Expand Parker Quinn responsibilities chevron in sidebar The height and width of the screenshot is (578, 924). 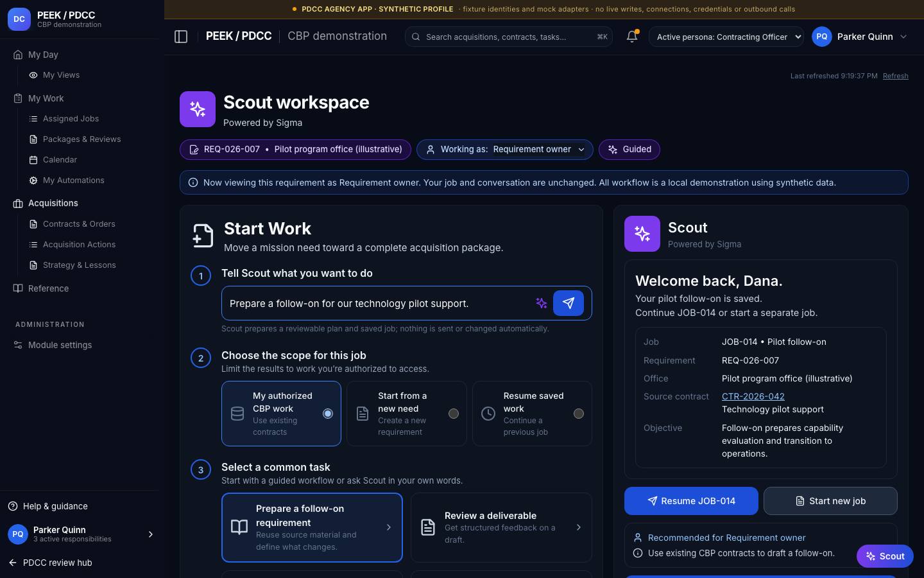[151, 534]
